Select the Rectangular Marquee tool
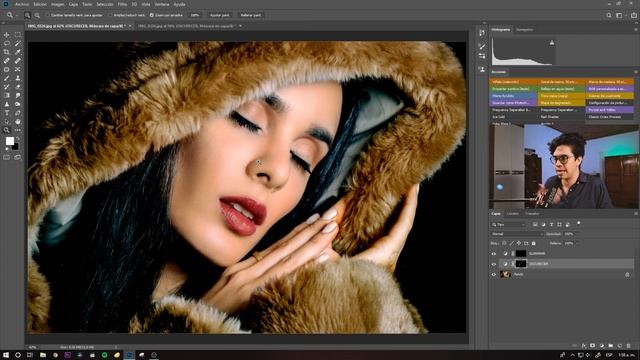Screen dimensions: 640x360 point(18,35)
